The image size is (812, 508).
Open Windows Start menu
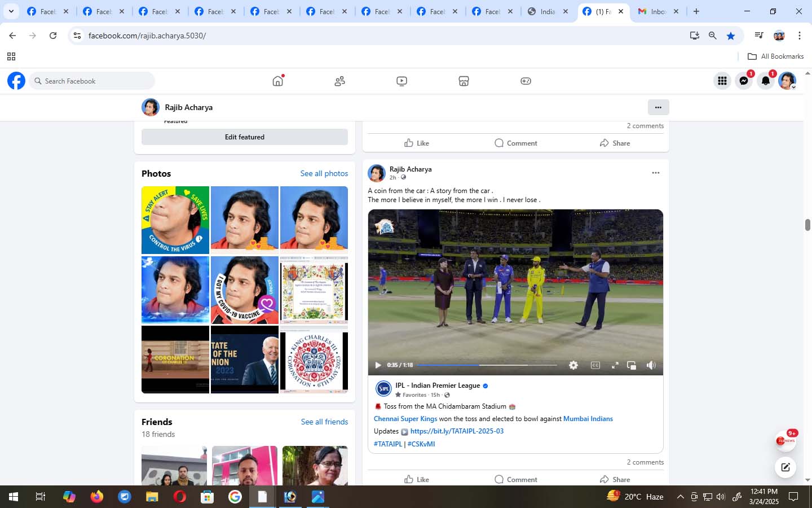point(14,497)
